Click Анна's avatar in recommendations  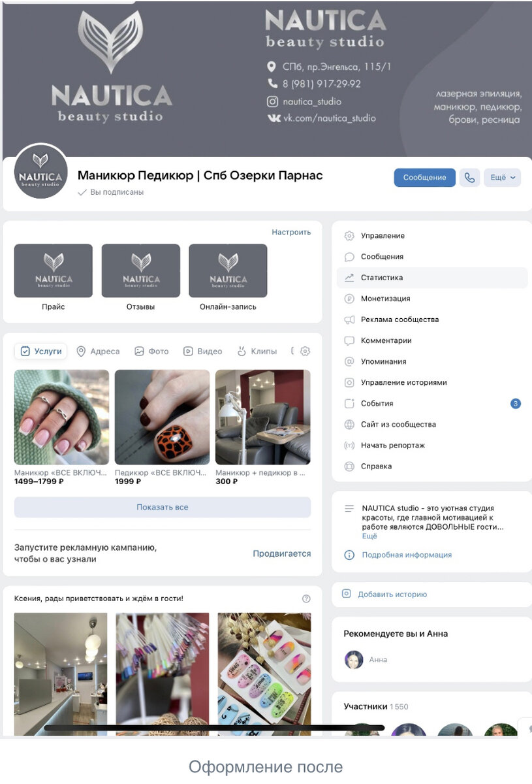[x=354, y=659]
